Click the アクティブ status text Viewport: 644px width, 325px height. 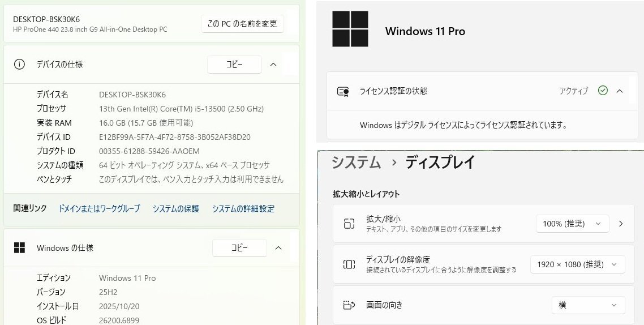click(574, 91)
